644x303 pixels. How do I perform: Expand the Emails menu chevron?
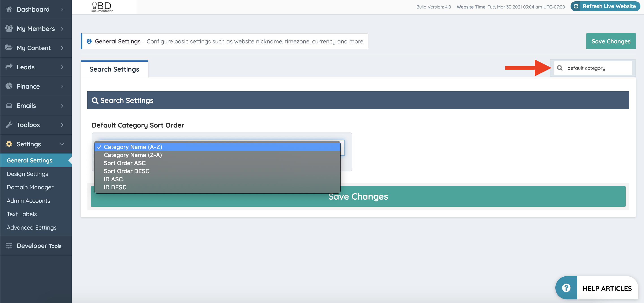(62, 105)
